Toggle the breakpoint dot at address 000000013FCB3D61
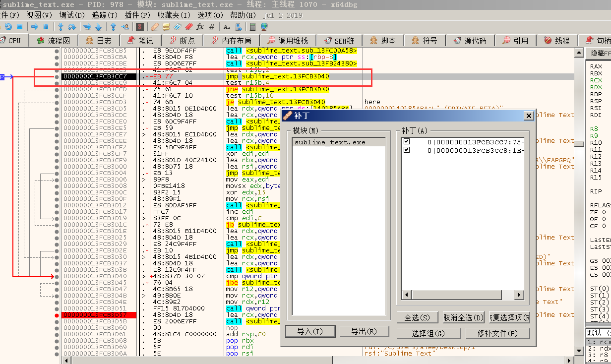The width and height of the screenshot is (611, 364). (57, 334)
